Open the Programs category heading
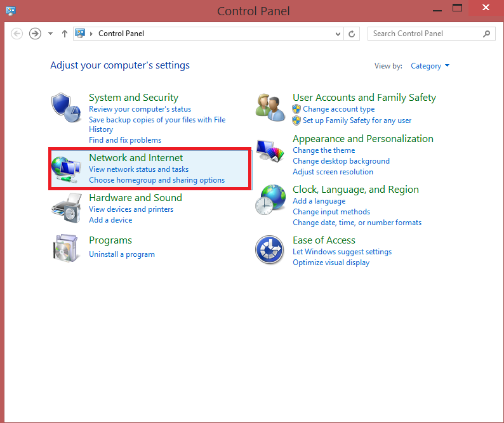This screenshot has height=423, width=504. click(110, 240)
